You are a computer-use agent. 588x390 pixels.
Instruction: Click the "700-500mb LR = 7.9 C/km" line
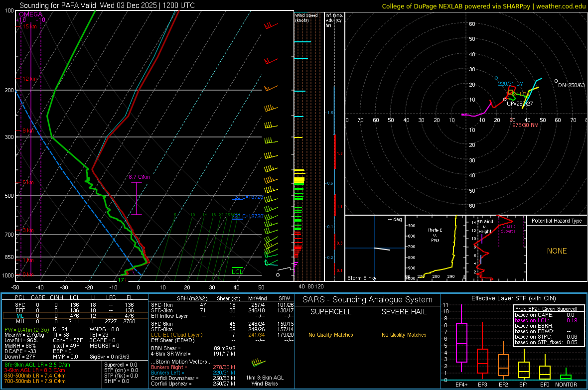pos(35,381)
